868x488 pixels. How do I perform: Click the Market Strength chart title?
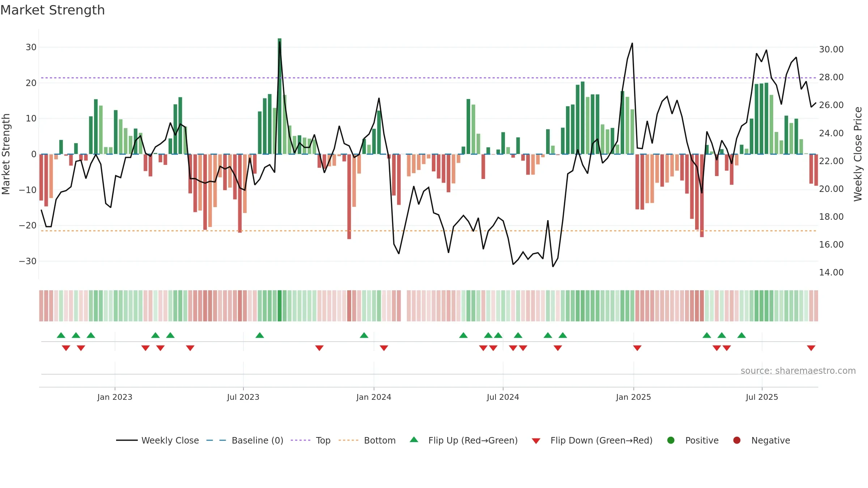pos(52,10)
